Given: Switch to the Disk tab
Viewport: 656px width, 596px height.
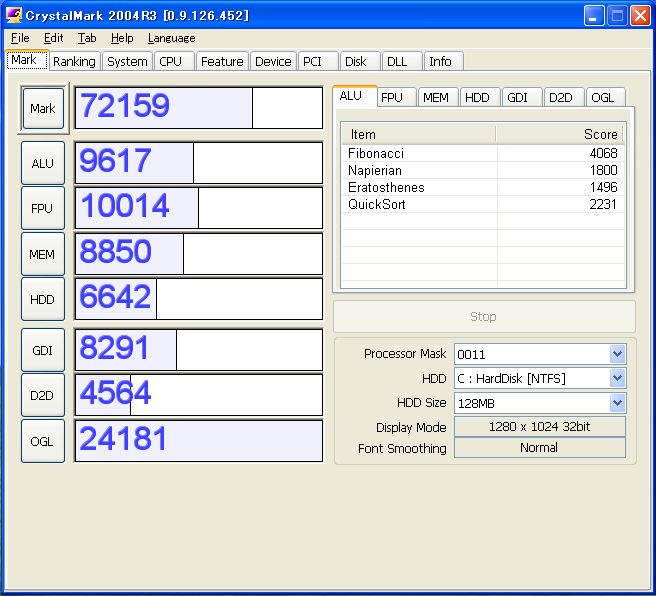Looking at the screenshot, I should [x=360, y=61].
